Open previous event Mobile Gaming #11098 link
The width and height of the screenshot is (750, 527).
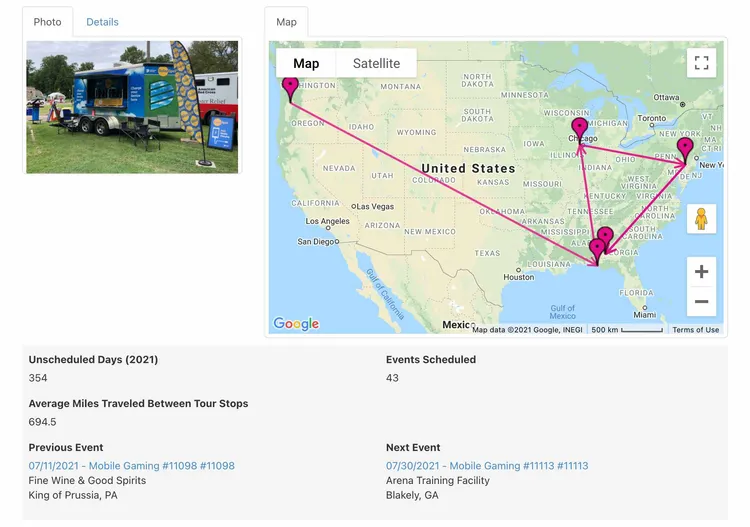(132, 466)
